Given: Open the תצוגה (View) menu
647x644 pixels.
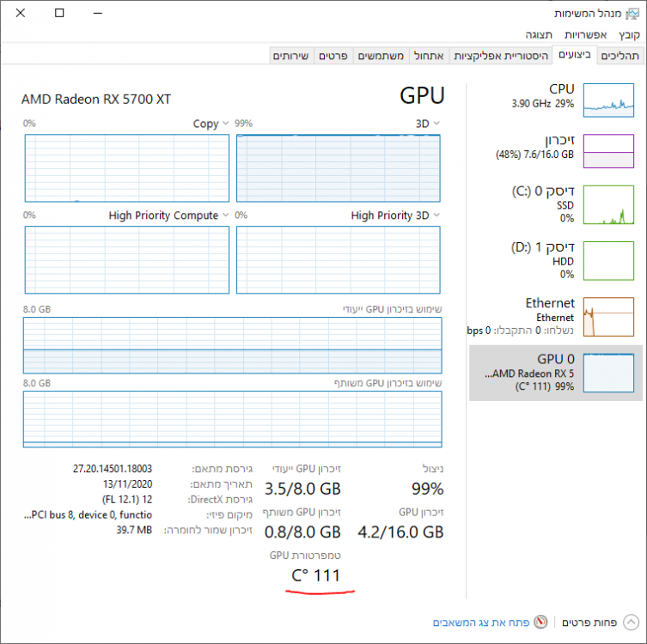Looking at the screenshot, I should [540, 34].
